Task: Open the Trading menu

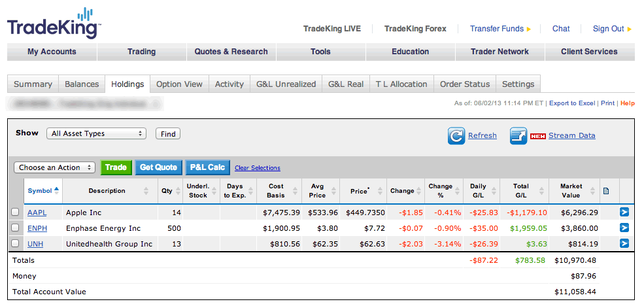Action: [x=142, y=52]
